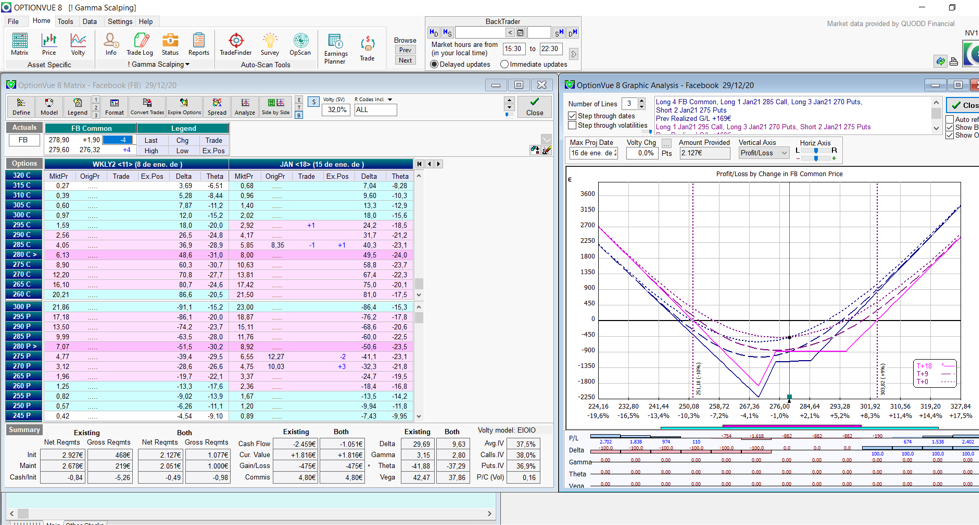This screenshot has height=525, width=979.
Task: Open the Volty volatility chart
Action: pos(77,44)
